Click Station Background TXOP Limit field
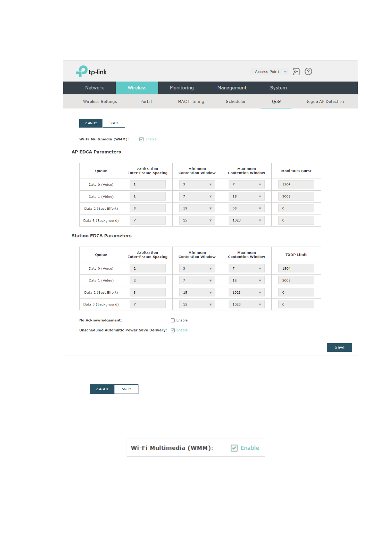 296,304
